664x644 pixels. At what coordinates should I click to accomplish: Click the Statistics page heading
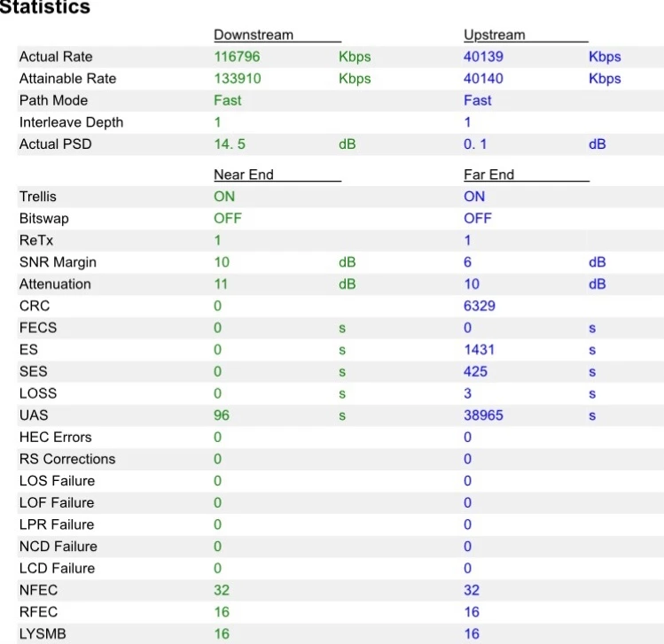pos(44,7)
